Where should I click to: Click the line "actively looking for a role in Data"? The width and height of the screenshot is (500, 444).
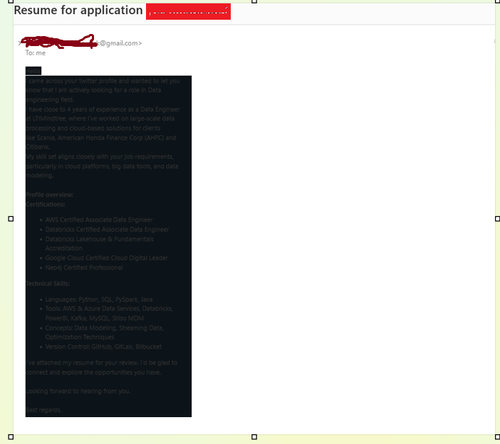click(x=94, y=90)
